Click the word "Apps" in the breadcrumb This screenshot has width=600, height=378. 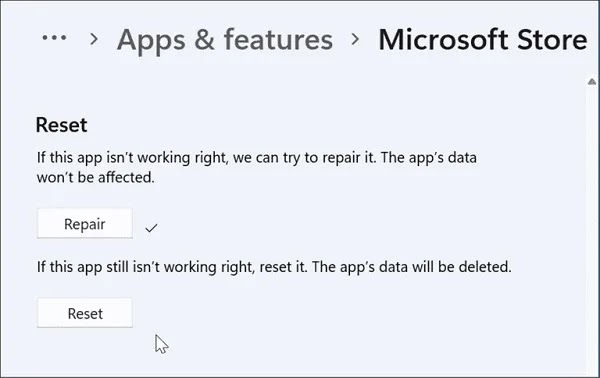coord(151,41)
